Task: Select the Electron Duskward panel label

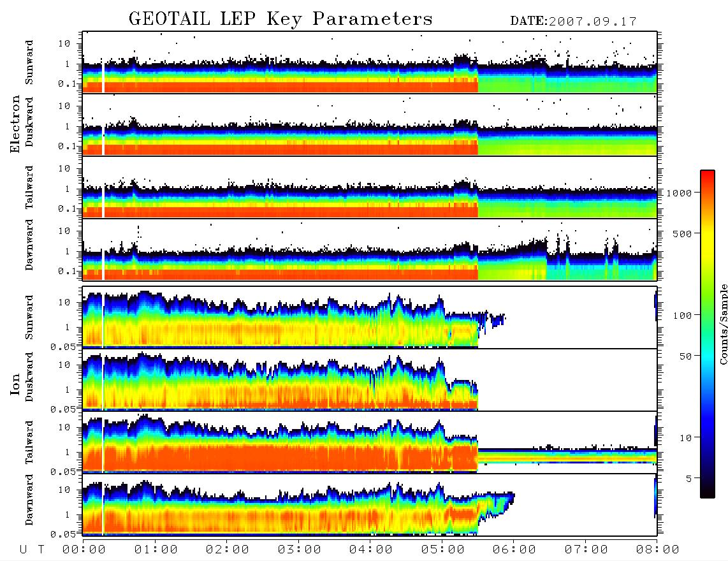Action: click(29, 122)
